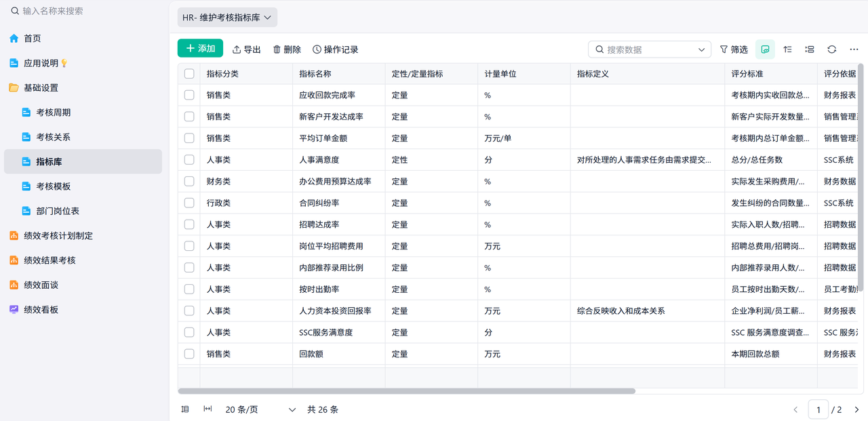Click the column width icon in footer
The width and height of the screenshot is (868, 421).
[208, 409]
